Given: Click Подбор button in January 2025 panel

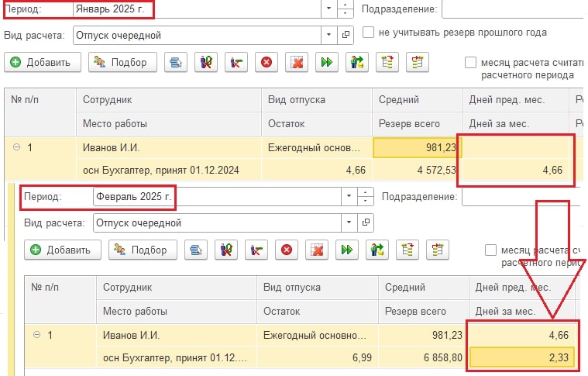Looking at the screenshot, I should (122, 62).
